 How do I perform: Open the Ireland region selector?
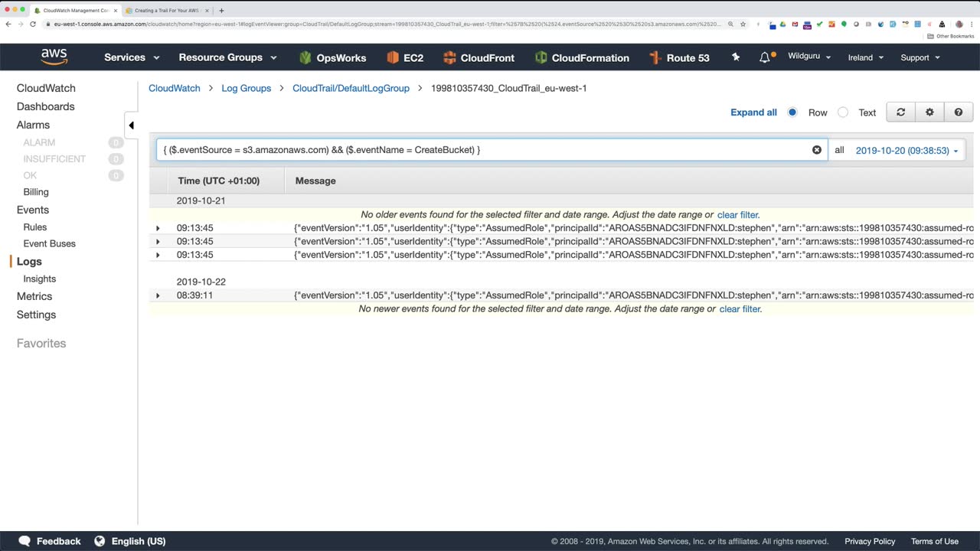[x=866, y=57]
